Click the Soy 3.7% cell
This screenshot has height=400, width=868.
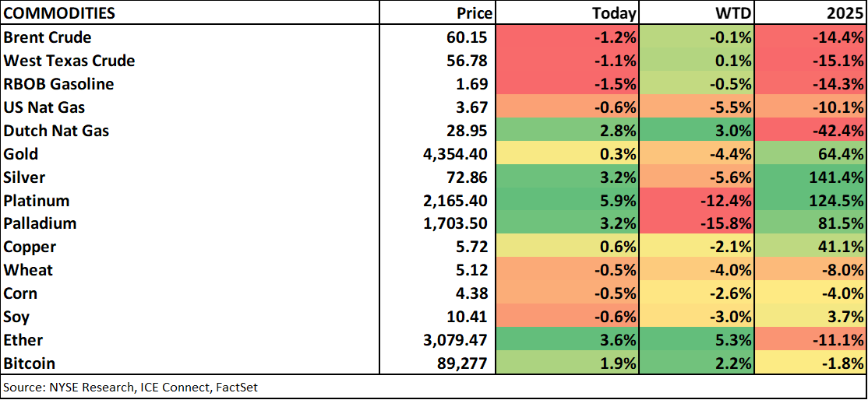click(x=810, y=317)
